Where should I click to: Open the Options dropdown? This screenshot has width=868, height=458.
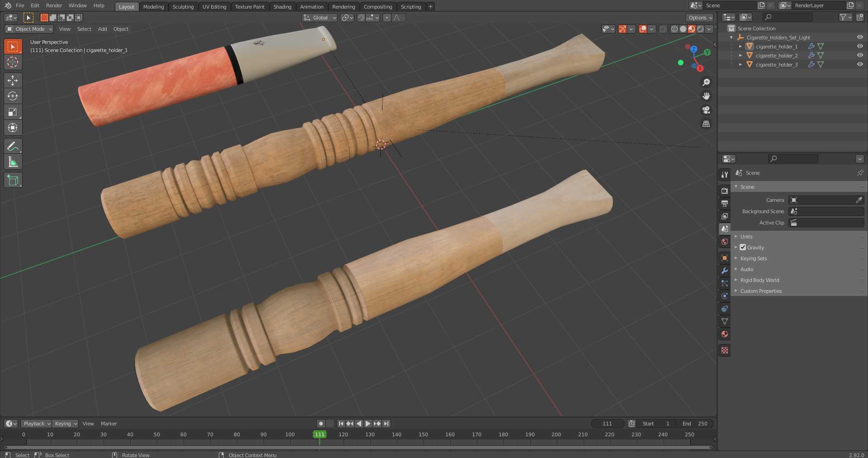click(x=699, y=18)
